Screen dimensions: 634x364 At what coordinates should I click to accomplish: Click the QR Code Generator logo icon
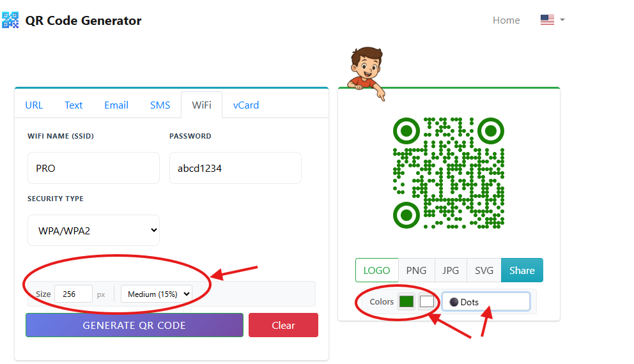(10, 20)
